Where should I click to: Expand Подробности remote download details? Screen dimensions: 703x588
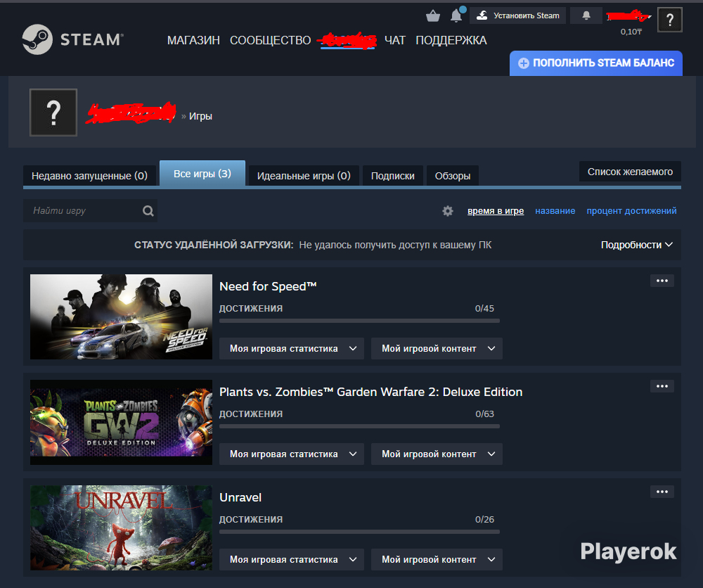636,245
